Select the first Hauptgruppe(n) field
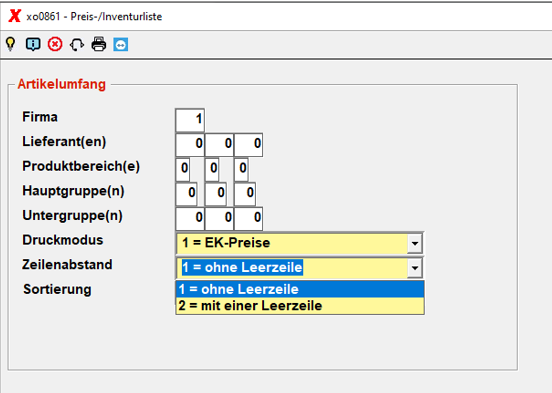Image resolution: width=552 pixels, height=393 pixels. pos(186,194)
